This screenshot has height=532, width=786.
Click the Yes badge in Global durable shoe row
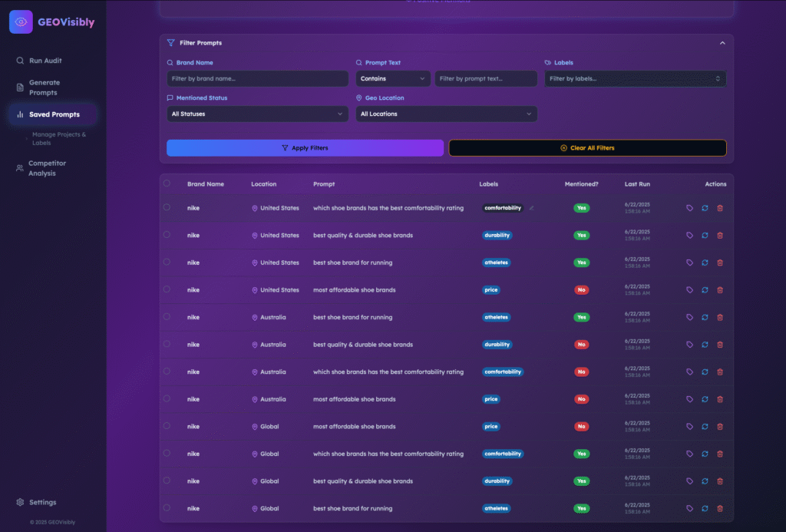[x=582, y=481]
